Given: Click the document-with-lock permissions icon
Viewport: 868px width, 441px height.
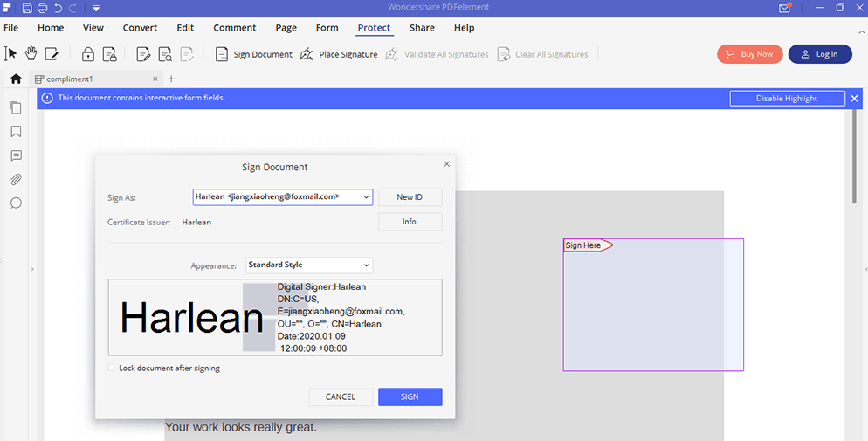Looking at the screenshot, I should [110, 53].
